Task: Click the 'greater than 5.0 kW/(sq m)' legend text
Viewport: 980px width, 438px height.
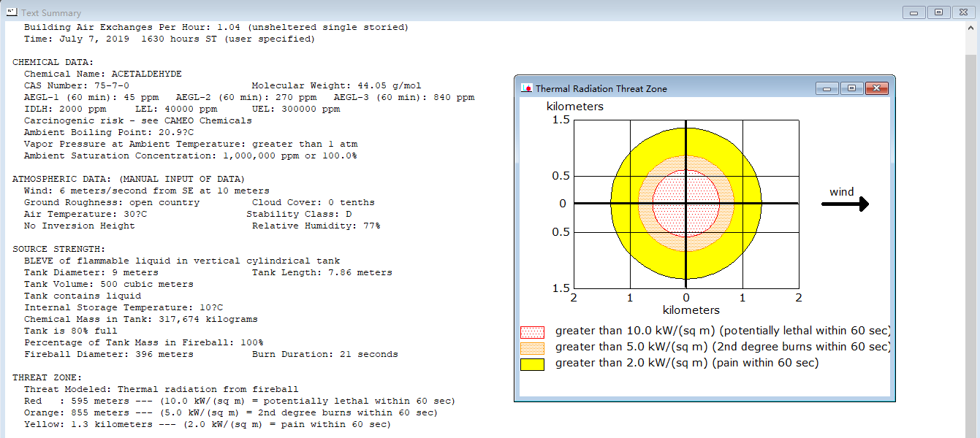Action: pos(723,347)
